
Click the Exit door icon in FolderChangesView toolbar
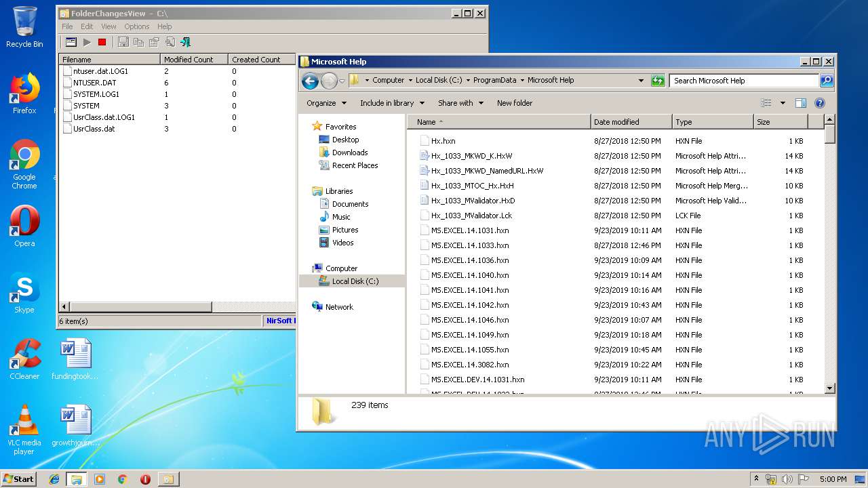(x=185, y=42)
